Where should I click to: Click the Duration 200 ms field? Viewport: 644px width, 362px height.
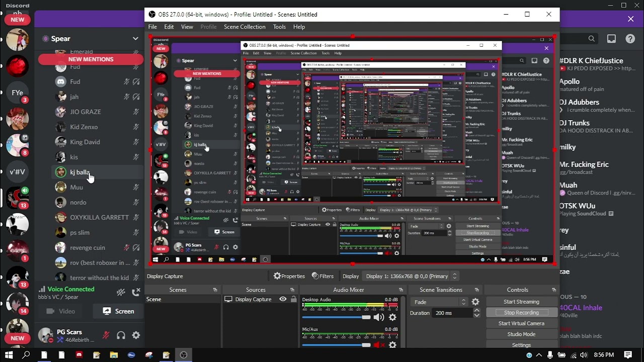point(451,313)
